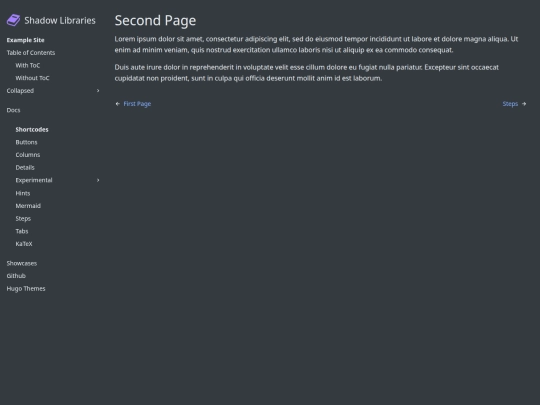Visit the Github link
Viewport: 540px width, 405px height.
coord(16,276)
